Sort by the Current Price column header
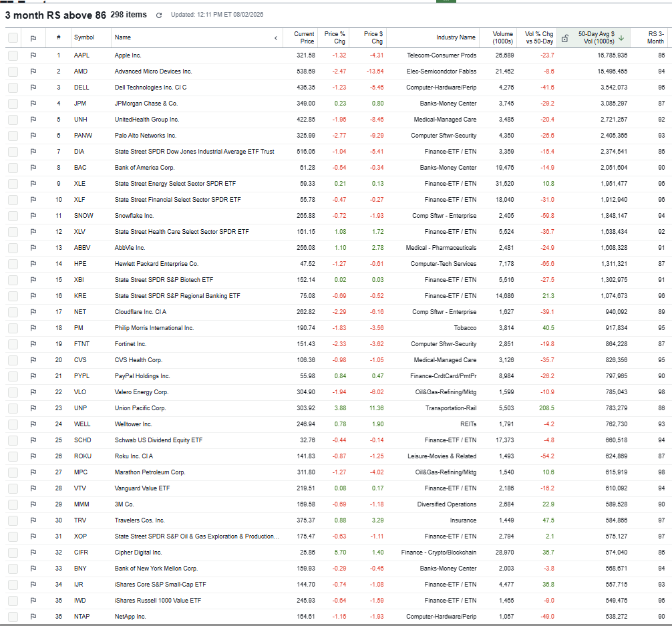The width and height of the screenshot is (672, 626). [304, 37]
